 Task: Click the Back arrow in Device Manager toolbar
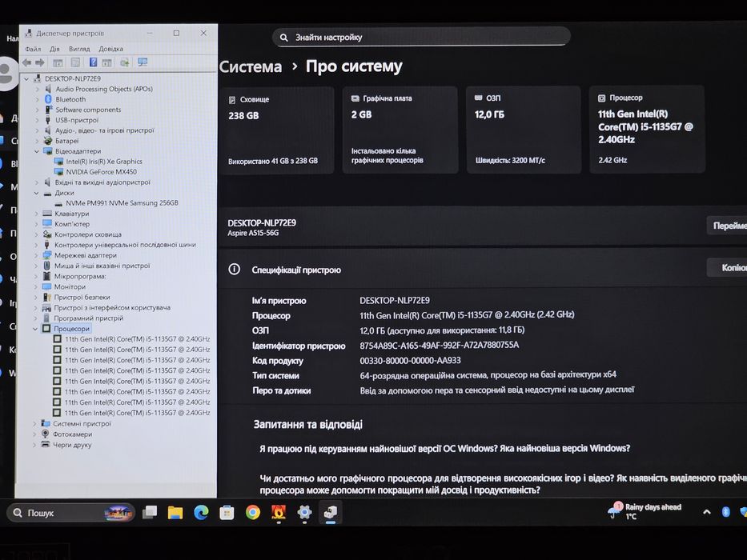27,62
